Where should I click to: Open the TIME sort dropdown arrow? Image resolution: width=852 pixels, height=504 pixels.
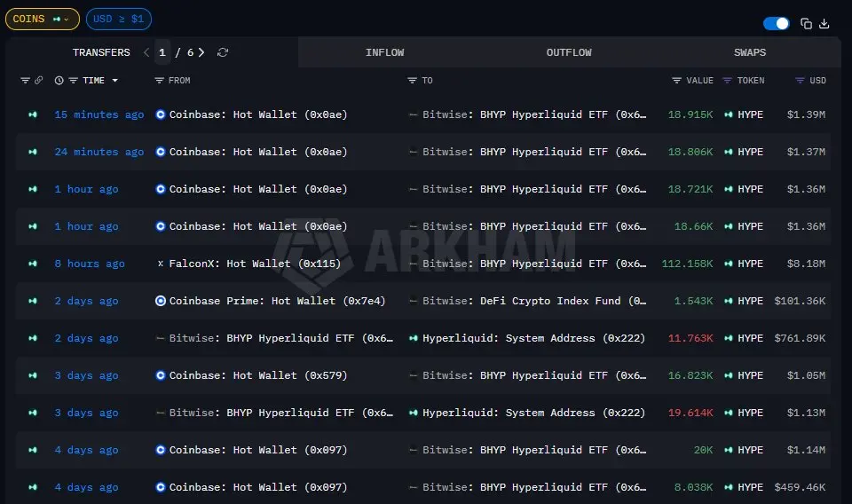click(114, 81)
